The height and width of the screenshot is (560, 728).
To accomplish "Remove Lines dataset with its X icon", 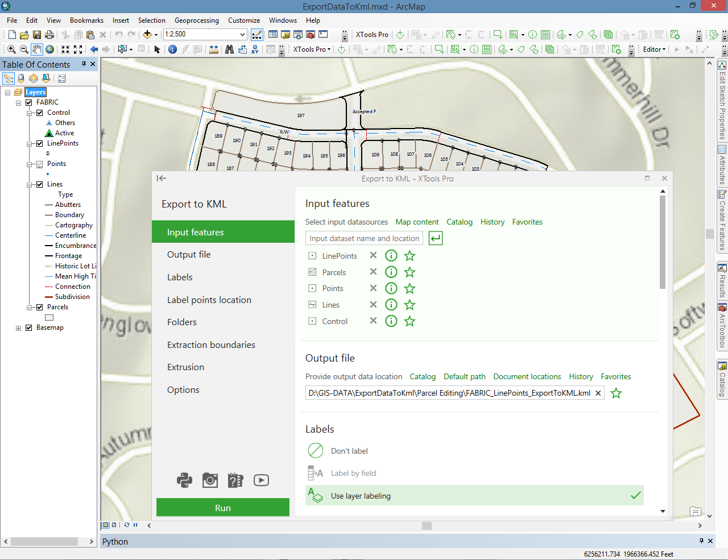I will [x=373, y=305].
